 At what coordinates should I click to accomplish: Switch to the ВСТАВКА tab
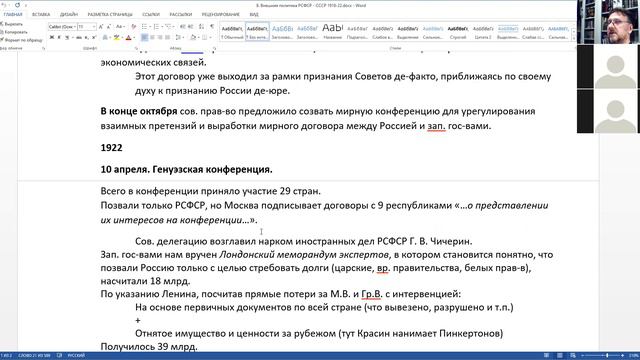click(41, 14)
